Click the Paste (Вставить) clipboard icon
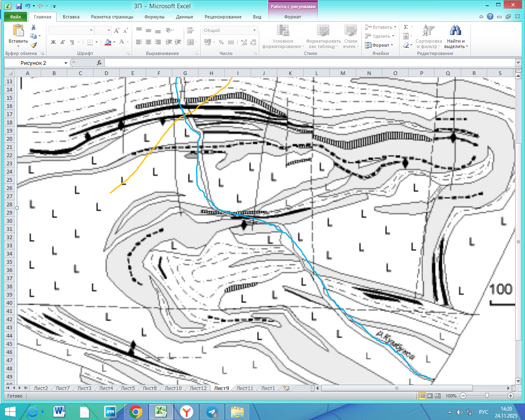Screen dimensions: 525x420 18,31
